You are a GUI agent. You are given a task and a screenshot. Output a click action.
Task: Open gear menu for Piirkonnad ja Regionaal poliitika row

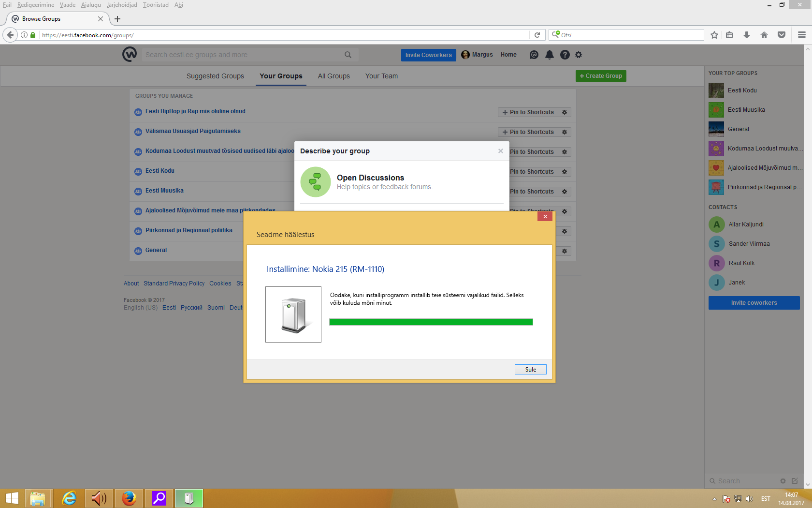coord(565,231)
